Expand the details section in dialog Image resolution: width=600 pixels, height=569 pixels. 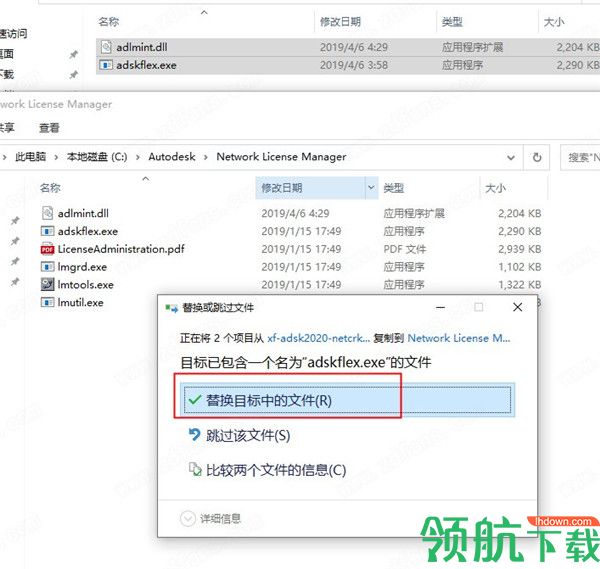click(210, 518)
